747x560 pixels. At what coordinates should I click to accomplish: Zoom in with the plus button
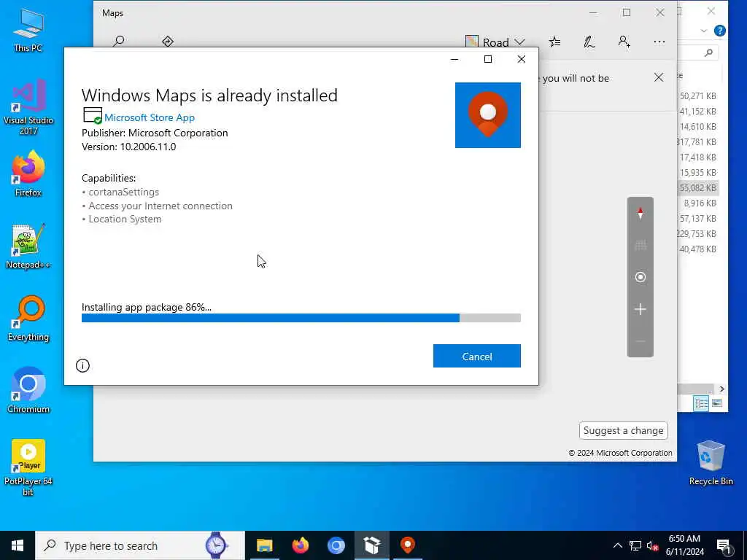point(640,309)
